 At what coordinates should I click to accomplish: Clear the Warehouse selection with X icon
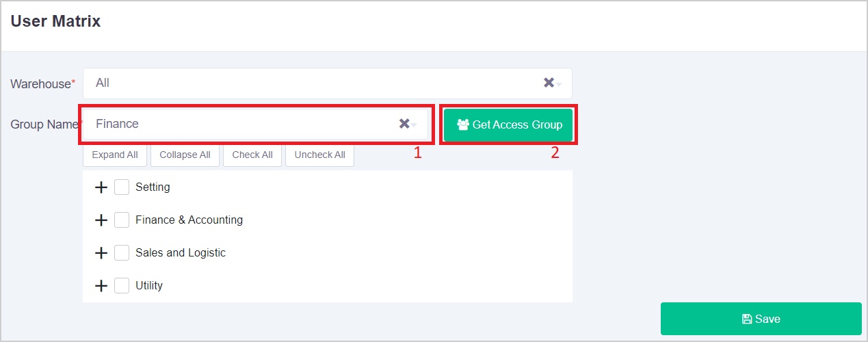tap(549, 83)
